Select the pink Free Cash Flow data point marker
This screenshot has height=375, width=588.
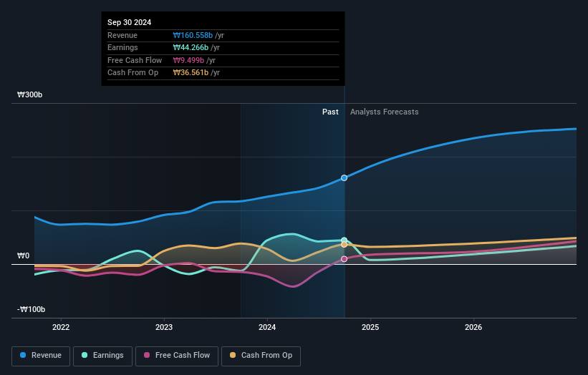(344, 259)
